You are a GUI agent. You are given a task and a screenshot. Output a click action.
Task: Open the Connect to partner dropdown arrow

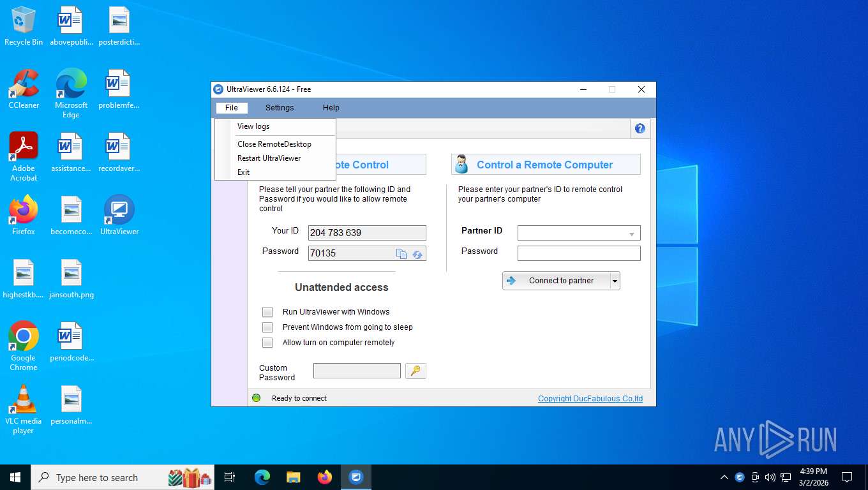[615, 281]
